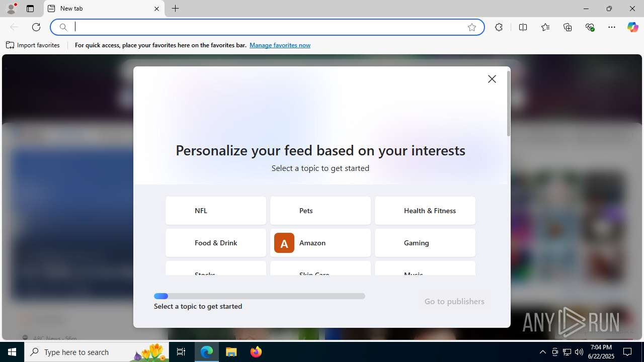
Task: Refresh the page
Action: 36,27
